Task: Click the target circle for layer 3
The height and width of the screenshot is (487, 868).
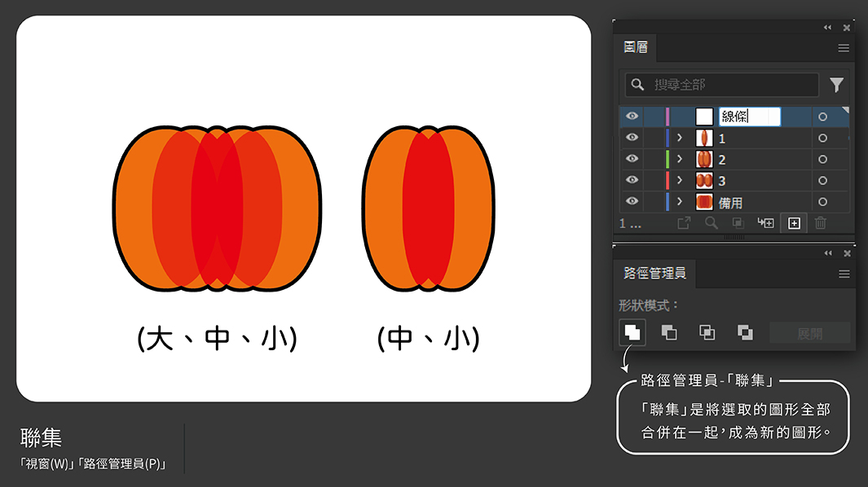Action: pyautogui.click(x=822, y=181)
